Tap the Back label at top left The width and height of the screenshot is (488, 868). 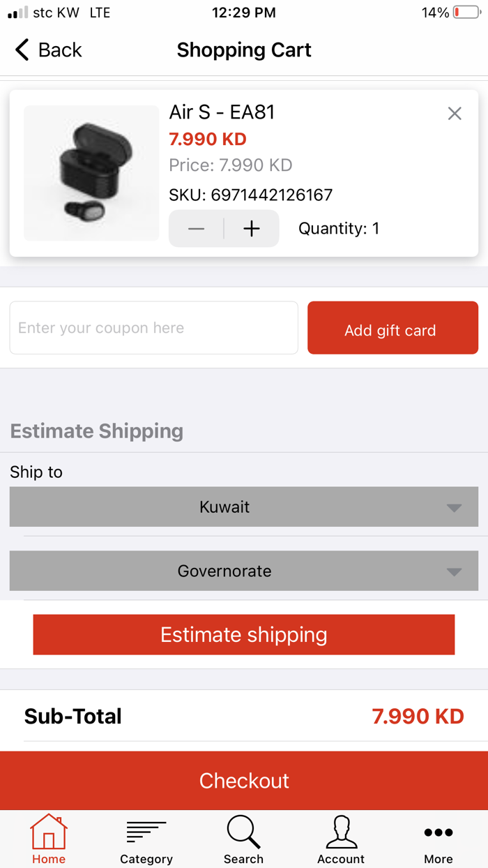(59, 50)
